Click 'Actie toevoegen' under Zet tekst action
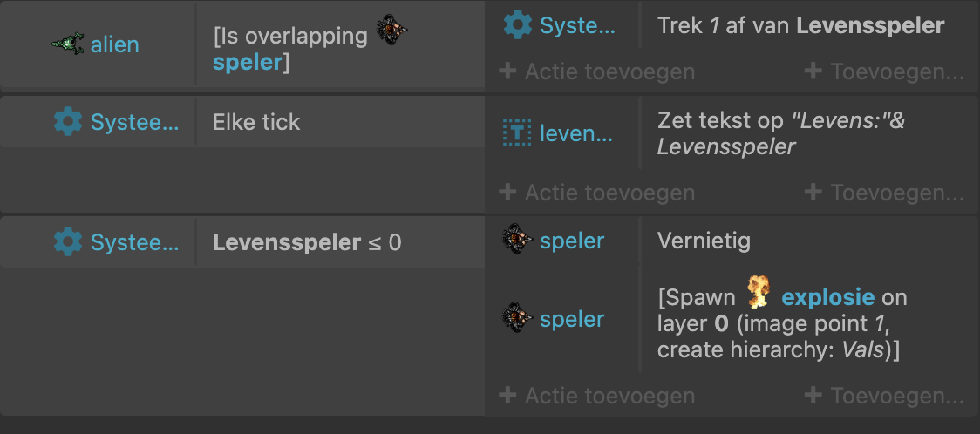This screenshot has width=980, height=434. coord(597,193)
